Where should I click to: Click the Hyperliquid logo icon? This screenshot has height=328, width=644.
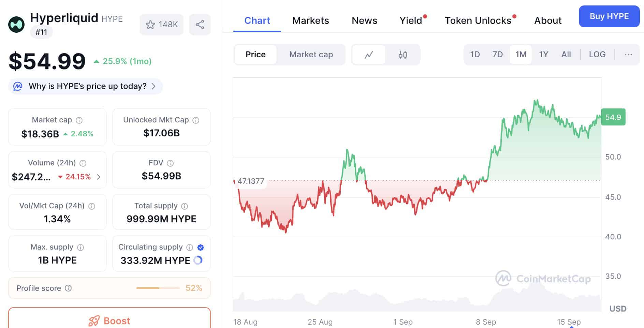pyautogui.click(x=16, y=25)
